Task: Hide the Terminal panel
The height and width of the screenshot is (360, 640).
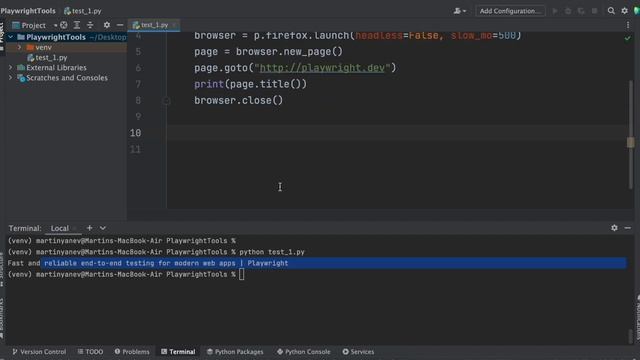Action: pos(628,228)
